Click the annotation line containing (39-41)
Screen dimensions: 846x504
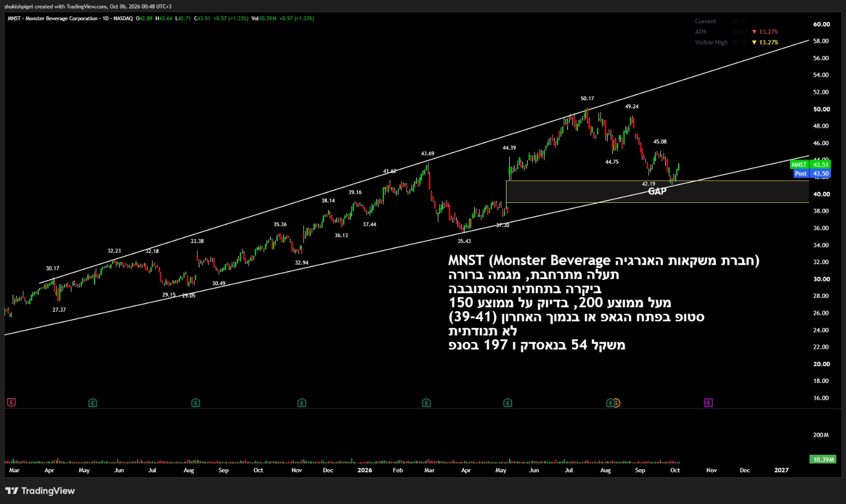pos(576,317)
